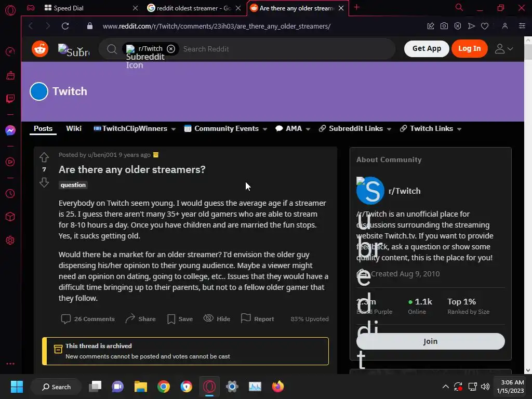The width and height of the screenshot is (532, 399).
Task: Click the taskbar Search box
Action: (56, 387)
